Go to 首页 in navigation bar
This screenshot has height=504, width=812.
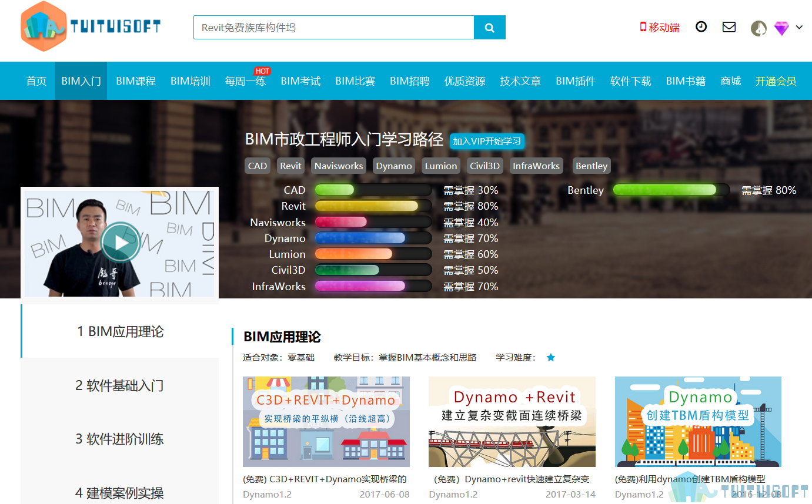36,81
